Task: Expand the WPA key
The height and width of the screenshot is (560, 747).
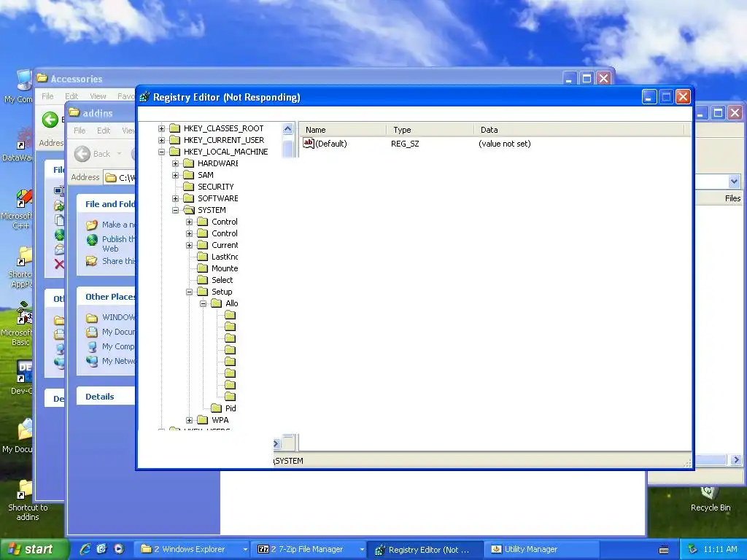Action: point(189,420)
